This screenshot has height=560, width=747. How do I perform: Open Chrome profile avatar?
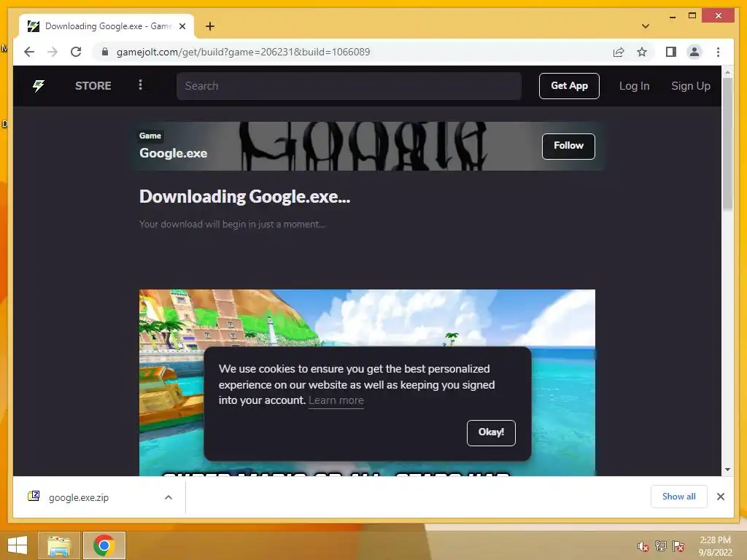pyautogui.click(x=694, y=52)
